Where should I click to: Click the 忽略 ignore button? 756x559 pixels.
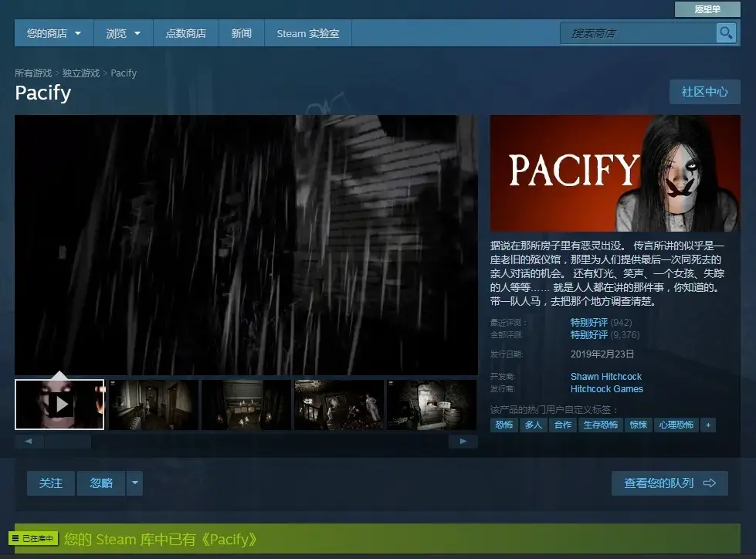pyautogui.click(x=101, y=483)
